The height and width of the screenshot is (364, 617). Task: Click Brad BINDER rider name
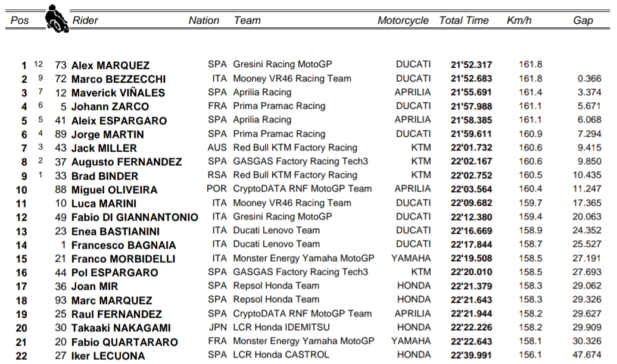[x=104, y=176]
